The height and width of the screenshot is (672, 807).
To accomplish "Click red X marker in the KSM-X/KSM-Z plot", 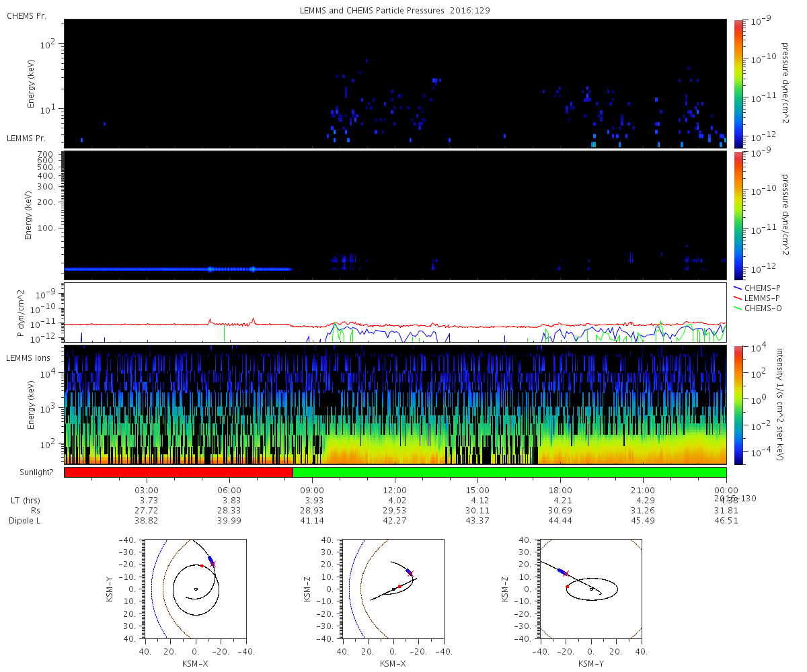I will coord(411,573).
